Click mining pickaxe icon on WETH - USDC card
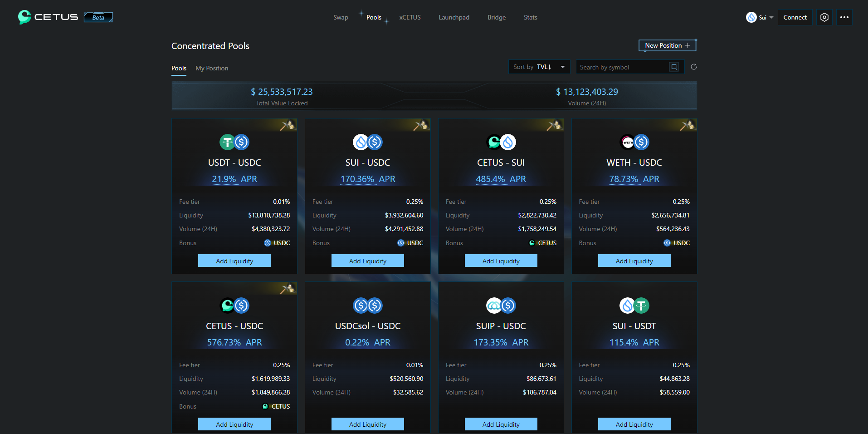 pyautogui.click(x=687, y=125)
